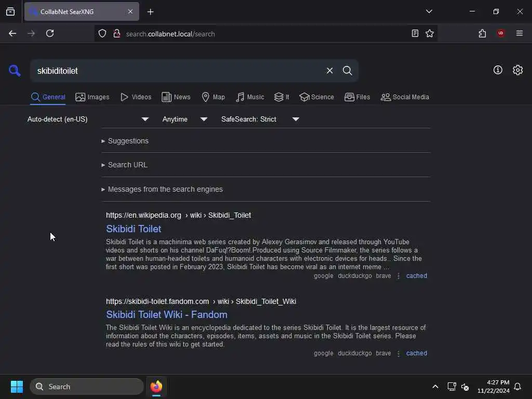Screen dimensions: 532x399
Task: Open the Firefox hamburger menu
Action: (x=519, y=33)
